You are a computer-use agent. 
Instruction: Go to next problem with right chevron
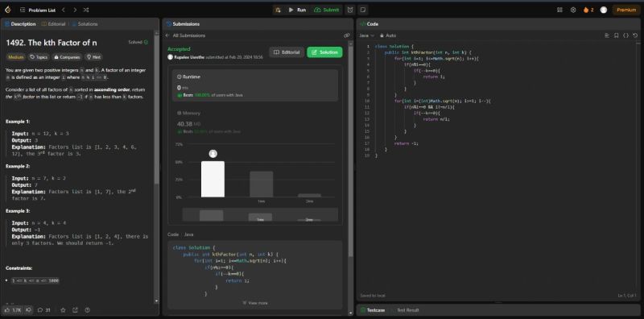pos(74,10)
